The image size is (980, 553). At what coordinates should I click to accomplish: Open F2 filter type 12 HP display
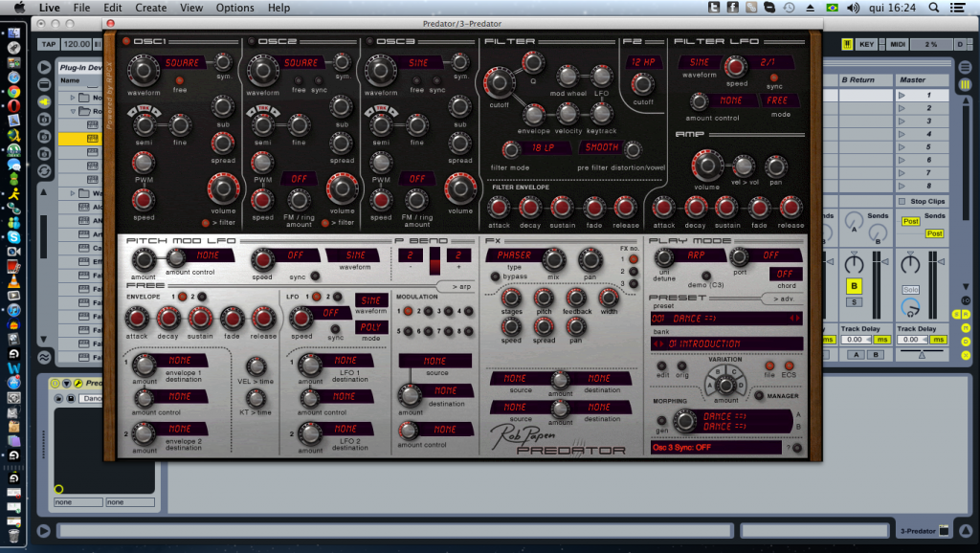643,62
